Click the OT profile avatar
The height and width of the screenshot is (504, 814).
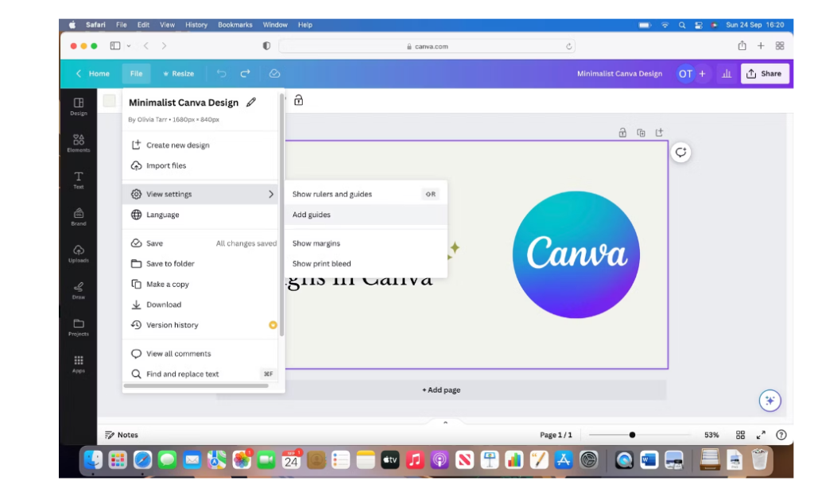(x=685, y=74)
